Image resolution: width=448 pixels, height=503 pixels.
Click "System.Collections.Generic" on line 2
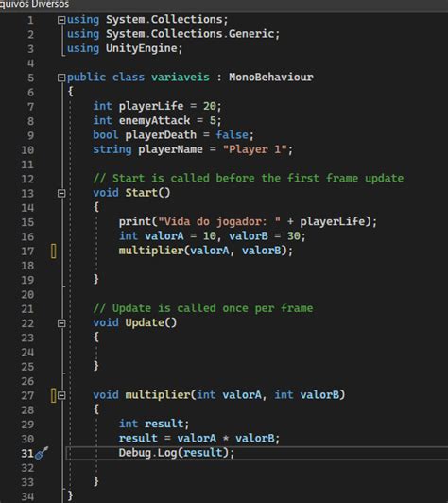coord(190,34)
